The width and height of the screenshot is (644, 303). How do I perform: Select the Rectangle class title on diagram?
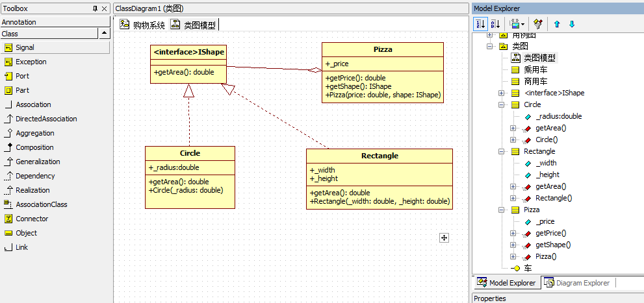pos(380,156)
